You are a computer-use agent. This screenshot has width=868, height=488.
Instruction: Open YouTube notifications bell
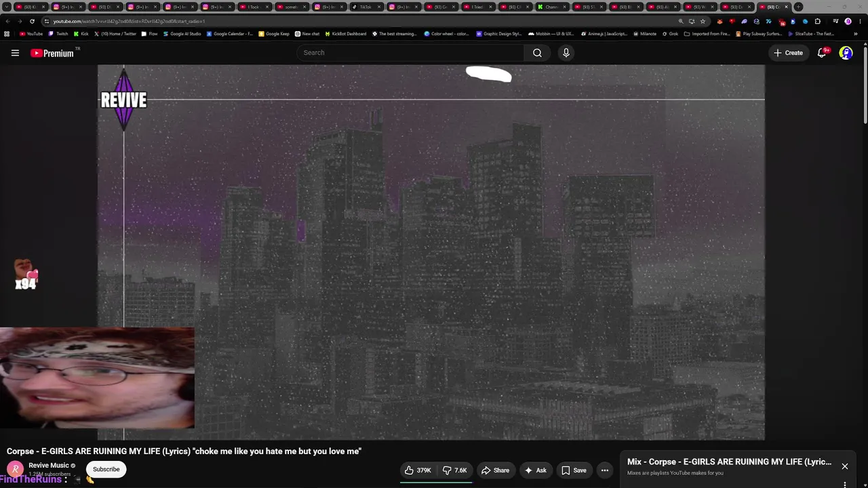(822, 53)
